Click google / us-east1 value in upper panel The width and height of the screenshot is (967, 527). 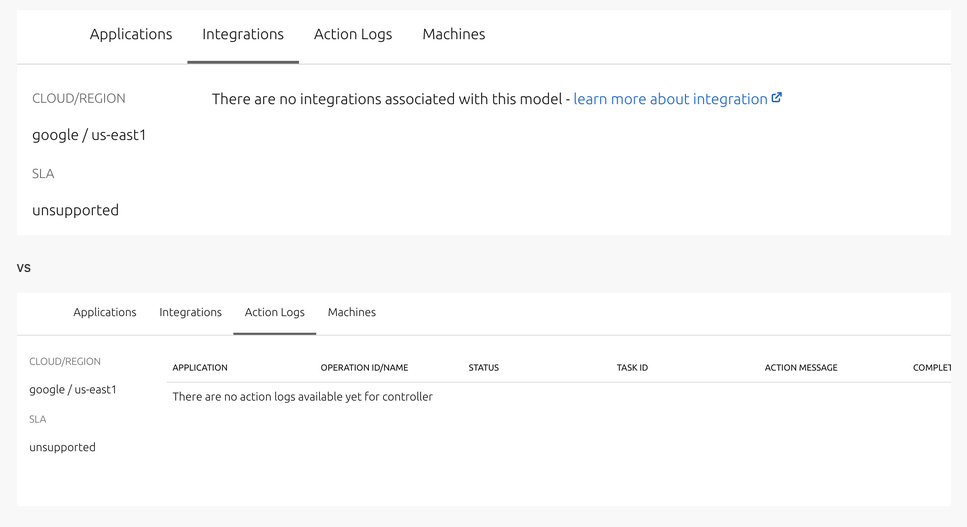89,135
